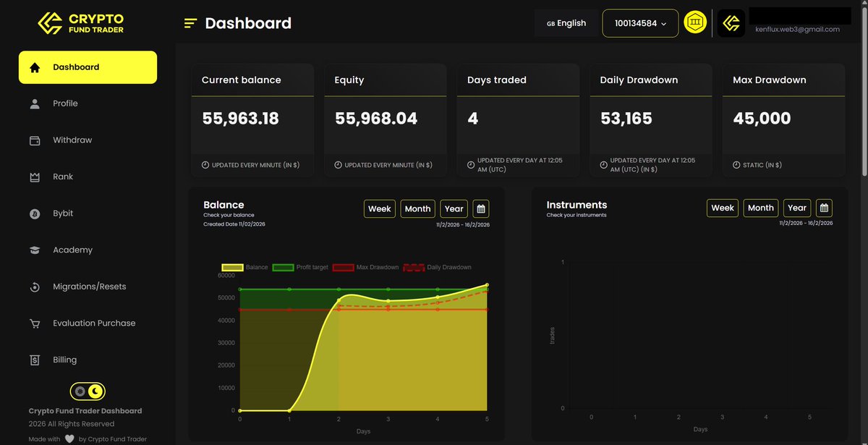Select Month range on Balance chart
Image resolution: width=868 pixels, height=445 pixels.
click(417, 208)
